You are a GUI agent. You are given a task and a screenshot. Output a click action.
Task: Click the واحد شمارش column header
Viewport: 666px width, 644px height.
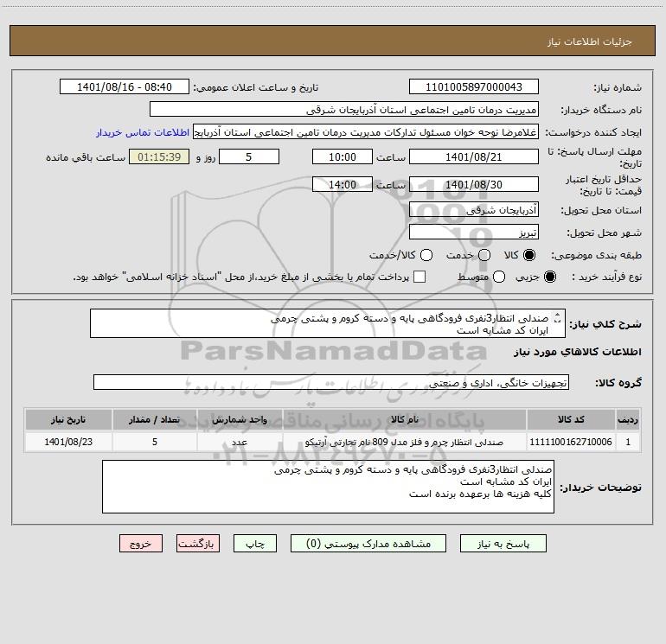[240, 420]
